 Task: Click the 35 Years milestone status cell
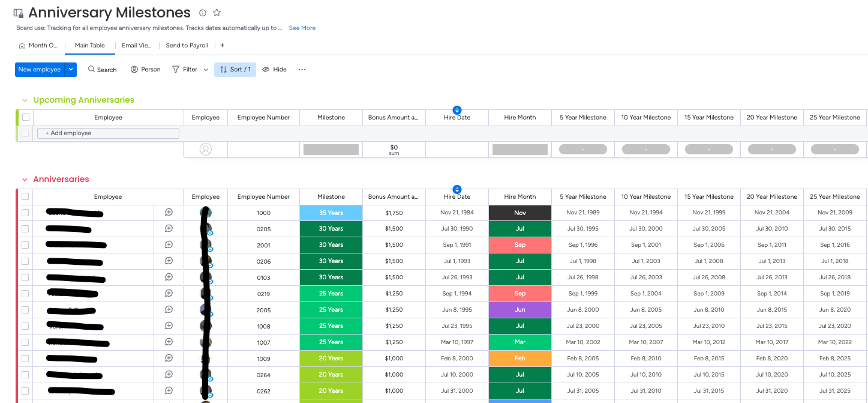pos(331,213)
